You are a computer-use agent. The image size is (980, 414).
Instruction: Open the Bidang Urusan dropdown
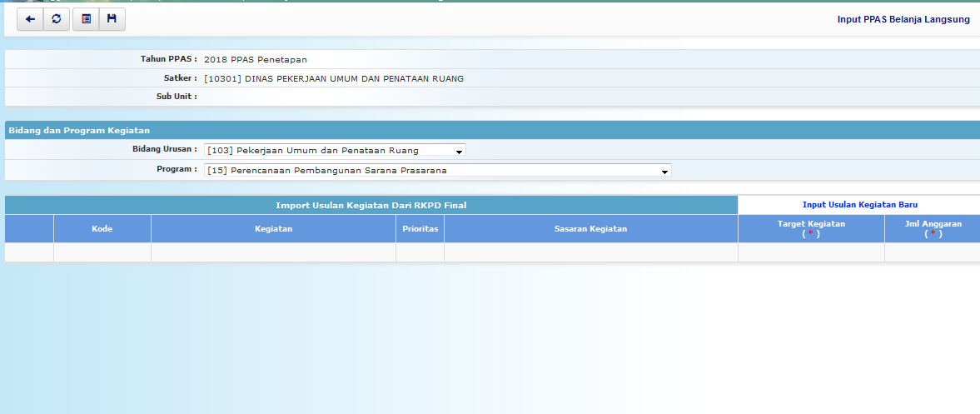334,150
